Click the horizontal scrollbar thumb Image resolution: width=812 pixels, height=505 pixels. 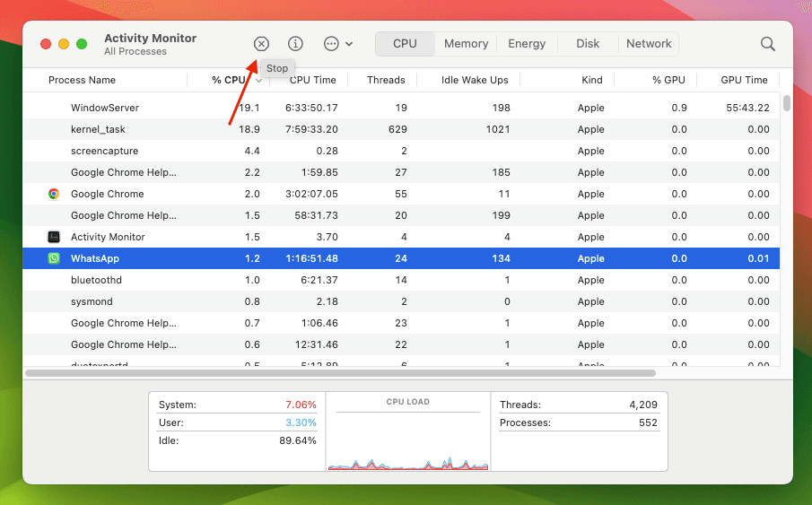pos(340,373)
